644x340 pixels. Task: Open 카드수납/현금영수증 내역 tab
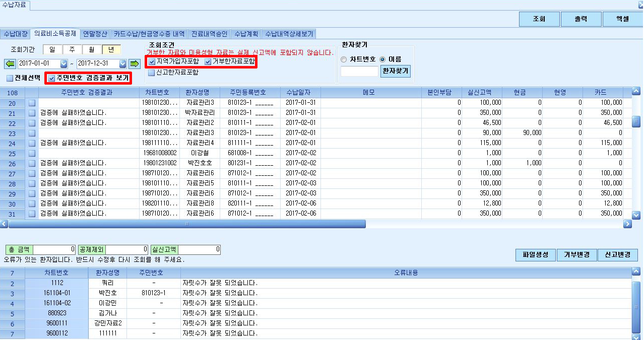click(x=149, y=34)
